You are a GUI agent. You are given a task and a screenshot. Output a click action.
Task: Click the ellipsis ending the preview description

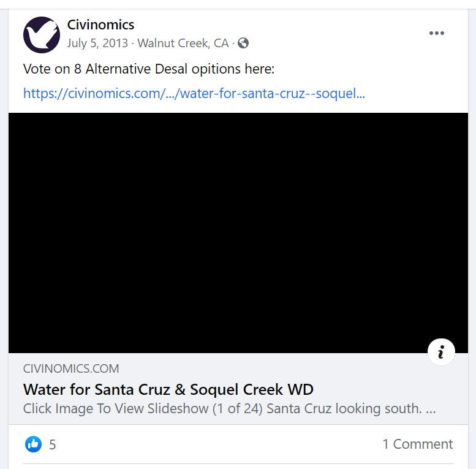(x=431, y=409)
